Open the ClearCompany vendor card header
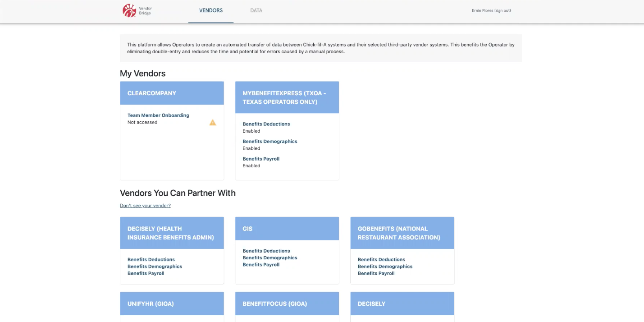The height and width of the screenshot is (322, 644). [172, 93]
